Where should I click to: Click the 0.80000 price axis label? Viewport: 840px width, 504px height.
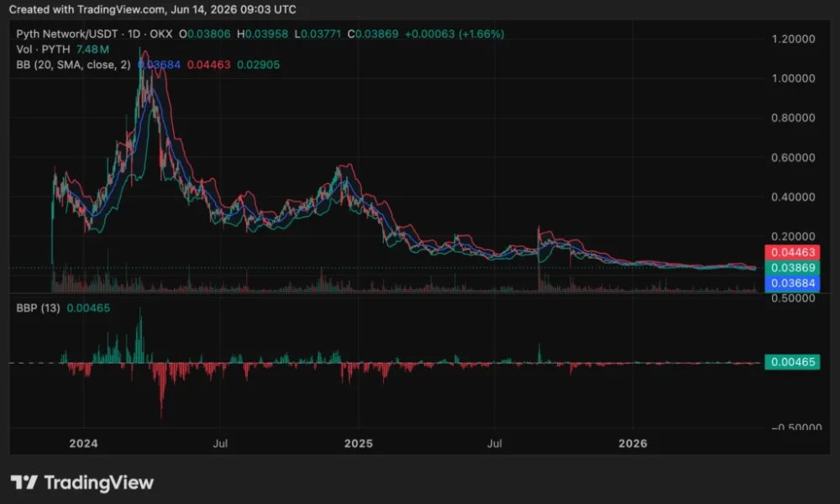(794, 118)
